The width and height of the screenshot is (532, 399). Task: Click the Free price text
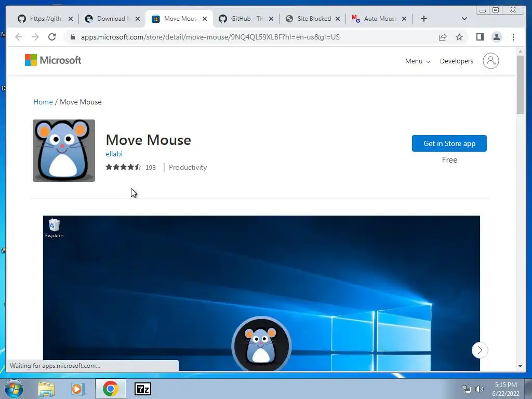click(x=449, y=160)
